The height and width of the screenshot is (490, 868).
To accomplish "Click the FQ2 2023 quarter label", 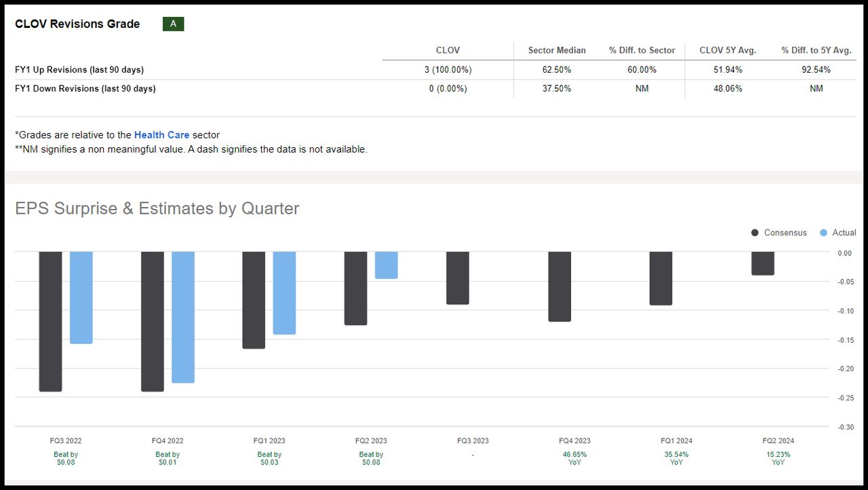I will pos(371,440).
